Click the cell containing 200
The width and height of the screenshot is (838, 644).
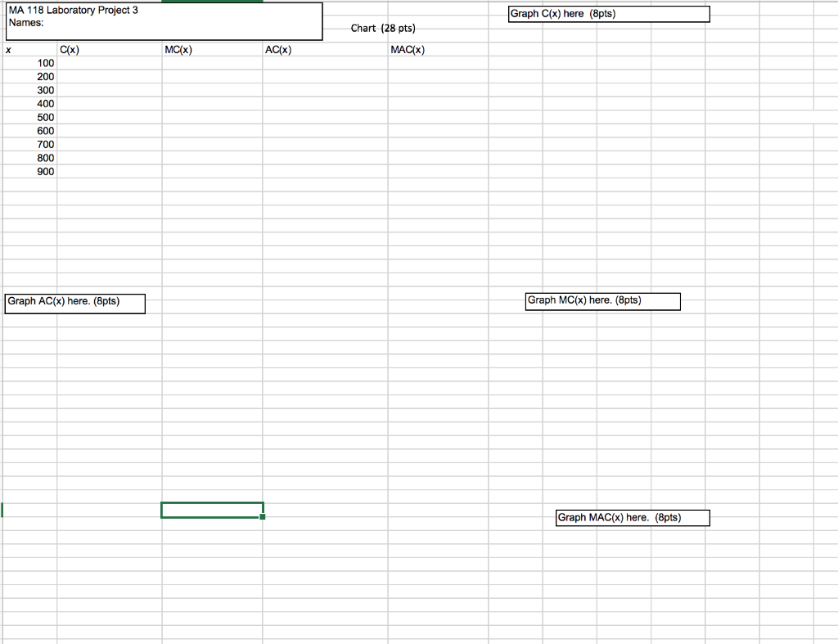point(30,76)
